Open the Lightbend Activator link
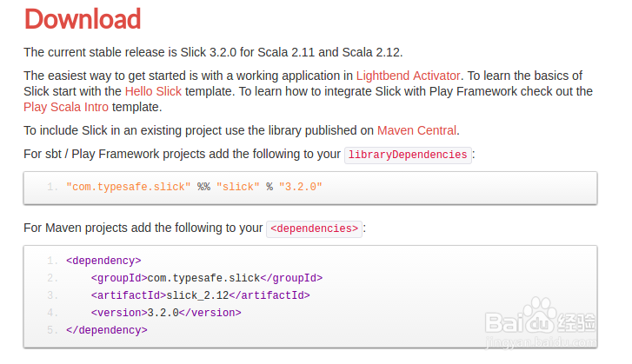The image size is (632, 364). 408,76
